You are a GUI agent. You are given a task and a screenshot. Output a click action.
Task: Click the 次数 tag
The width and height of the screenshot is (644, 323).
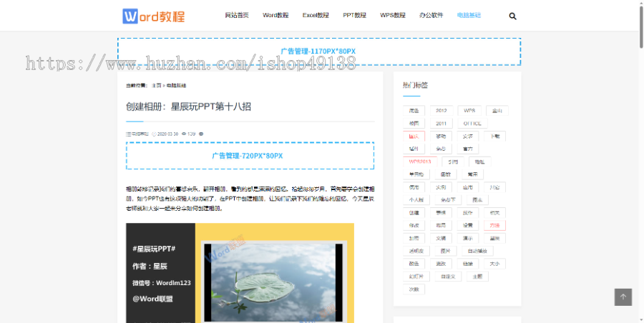414,289
